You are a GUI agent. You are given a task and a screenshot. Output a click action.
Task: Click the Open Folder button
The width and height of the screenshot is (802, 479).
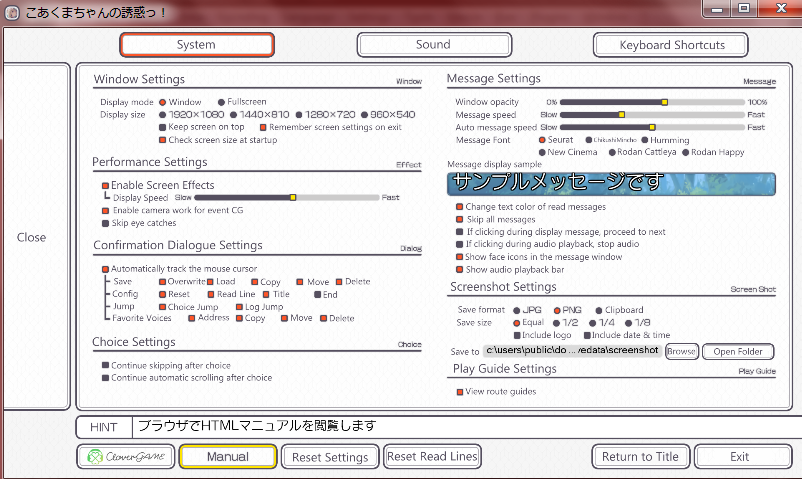738,351
